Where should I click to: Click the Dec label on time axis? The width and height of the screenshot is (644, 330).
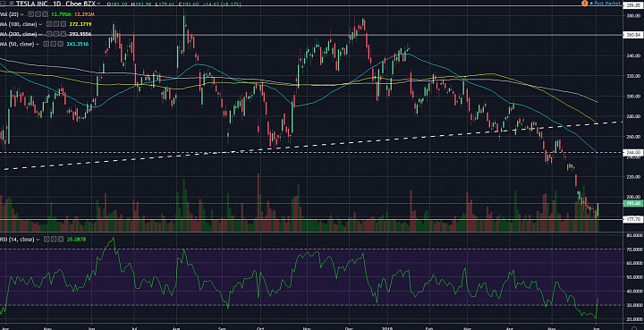[x=349, y=327]
